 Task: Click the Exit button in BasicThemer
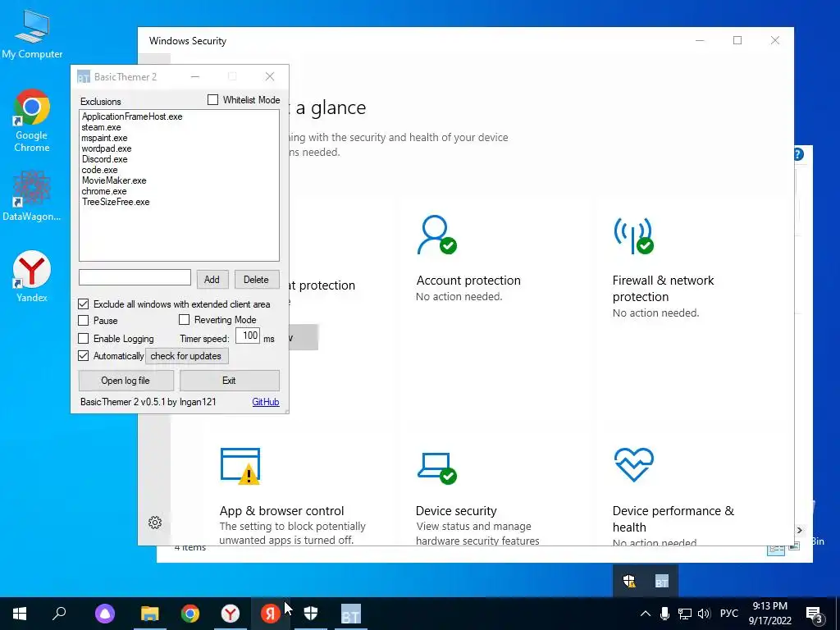click(230, 381)
